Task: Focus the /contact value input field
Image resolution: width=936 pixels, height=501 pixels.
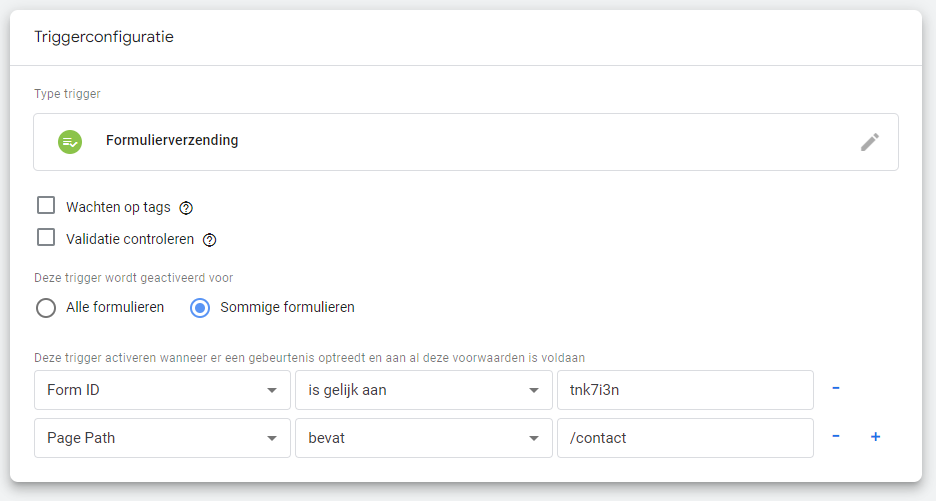Action: tap(684, 438)
